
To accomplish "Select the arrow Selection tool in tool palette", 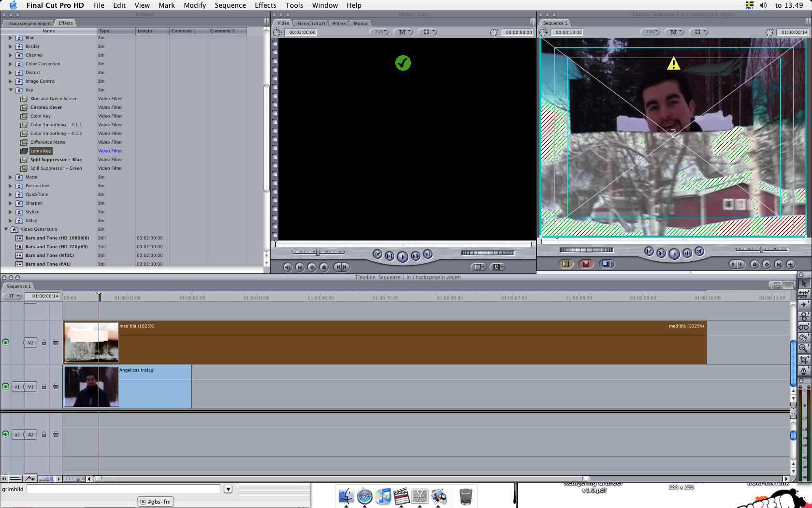I will click(804, 284).
